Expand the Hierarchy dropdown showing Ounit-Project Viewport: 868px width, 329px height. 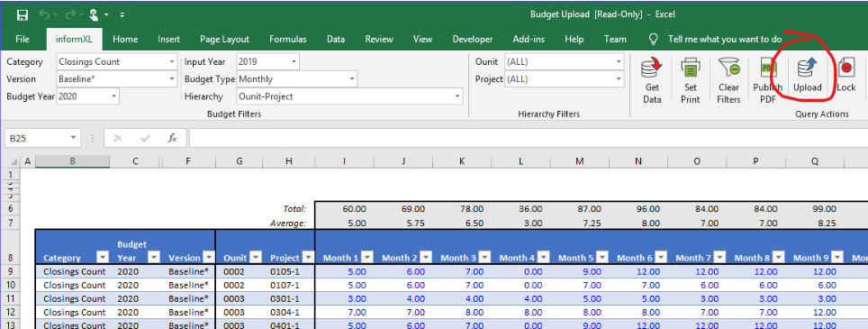(x=457, y=96)
